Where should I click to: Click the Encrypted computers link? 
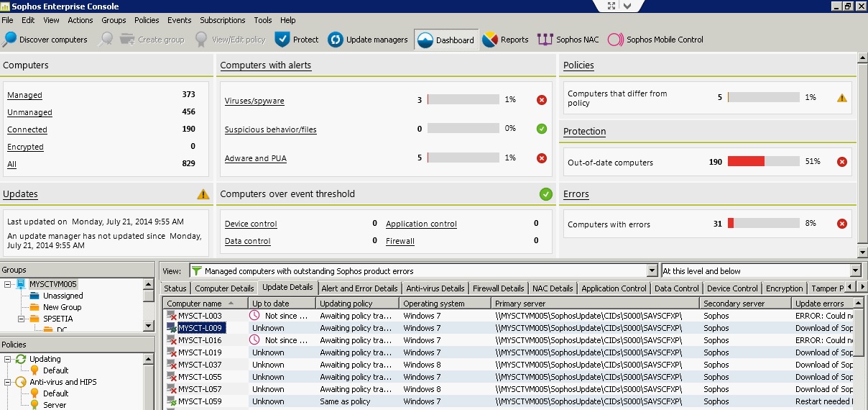point(25,147)
